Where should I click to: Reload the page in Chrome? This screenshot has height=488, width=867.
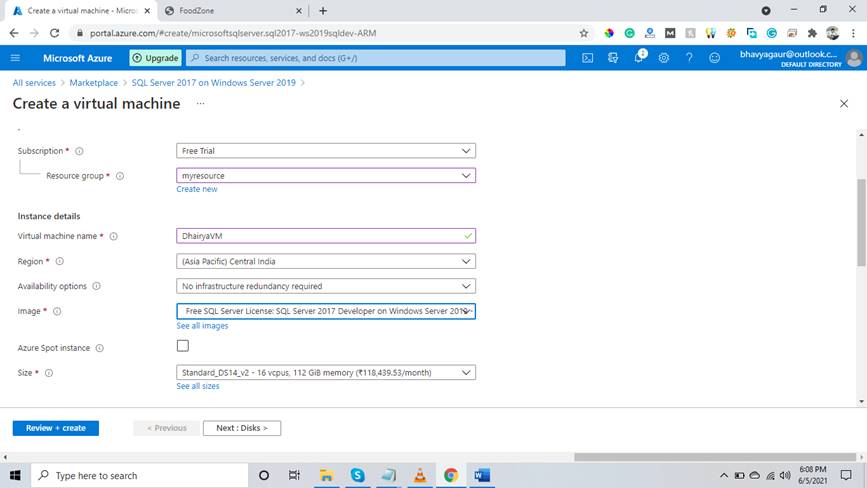[x=54, y=33]
